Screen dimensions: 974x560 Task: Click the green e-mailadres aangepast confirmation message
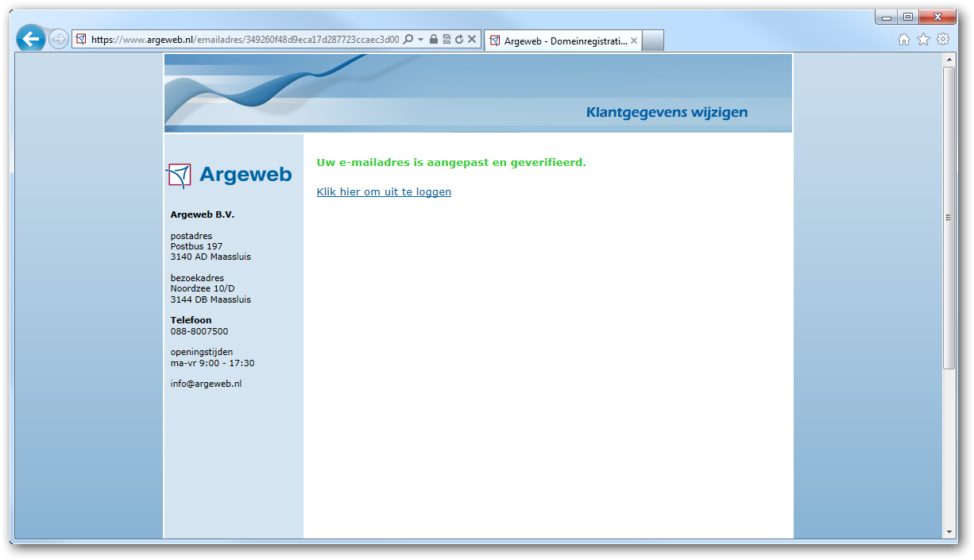click(x=451, y=162)
